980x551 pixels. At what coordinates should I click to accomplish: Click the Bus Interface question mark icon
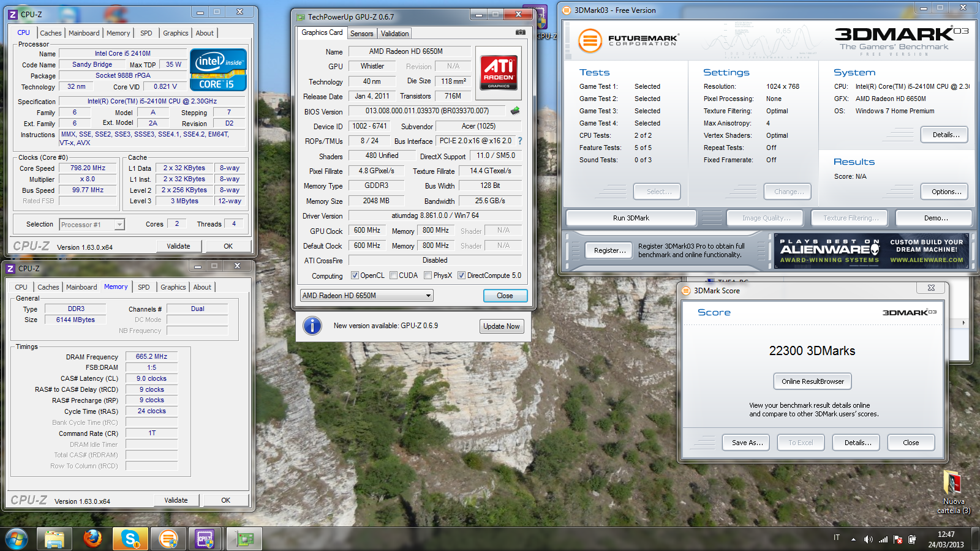pos(520,141)
